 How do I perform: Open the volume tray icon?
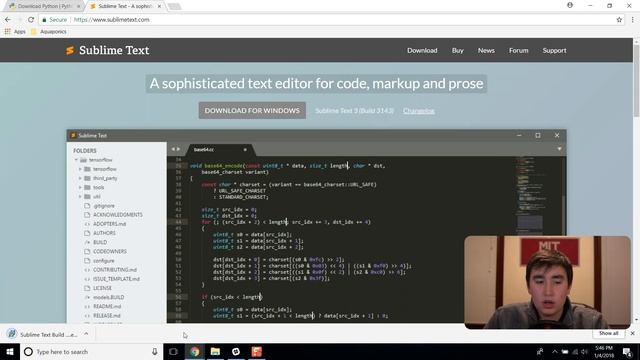point(584,351)
